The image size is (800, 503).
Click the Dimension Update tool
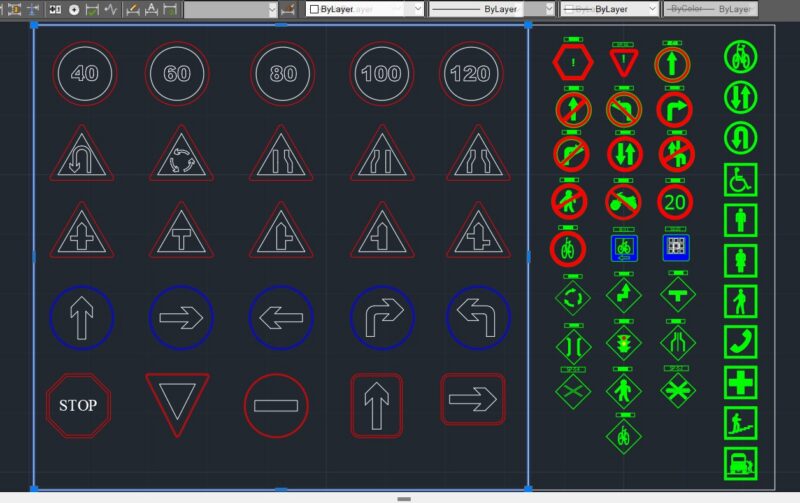170,9
